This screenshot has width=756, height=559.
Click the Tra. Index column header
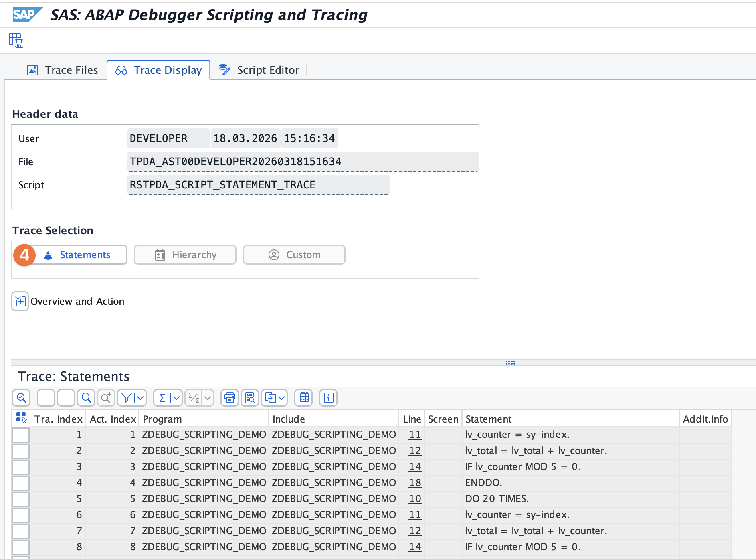(x=59, y=419)
